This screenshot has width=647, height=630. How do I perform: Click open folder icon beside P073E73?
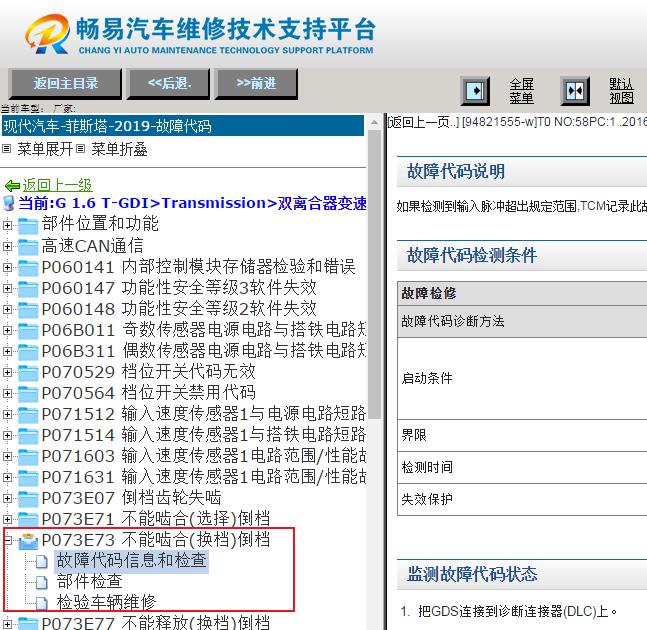pyautogui.click(x=28, y=541)
